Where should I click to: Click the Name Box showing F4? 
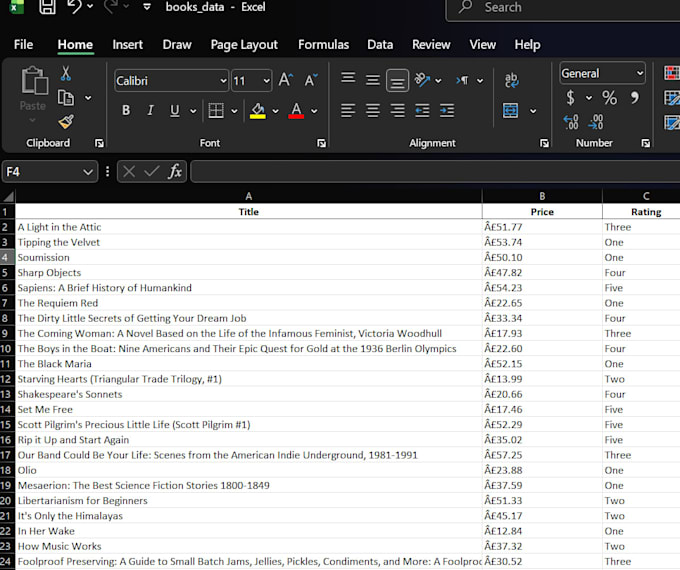50,172
